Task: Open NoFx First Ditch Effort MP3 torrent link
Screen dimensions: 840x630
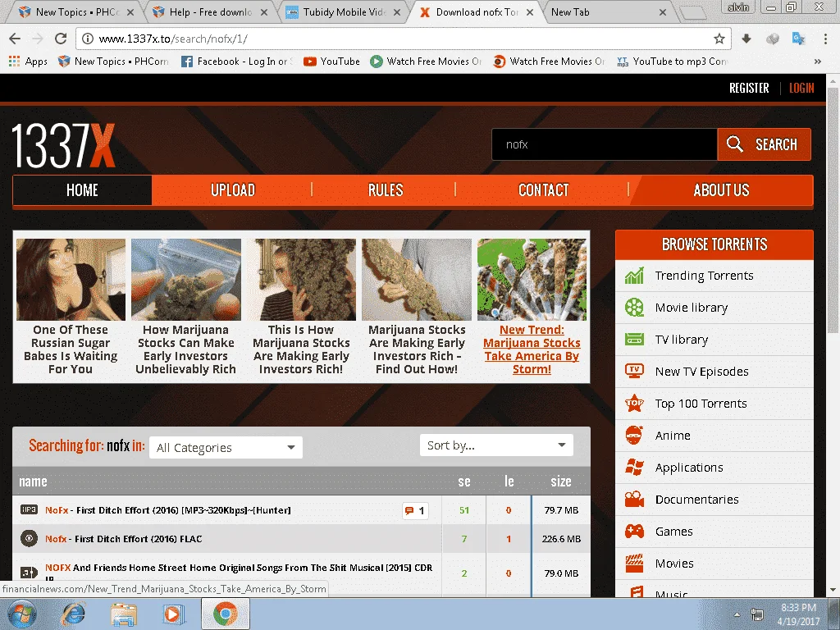Action: [167, 510]
